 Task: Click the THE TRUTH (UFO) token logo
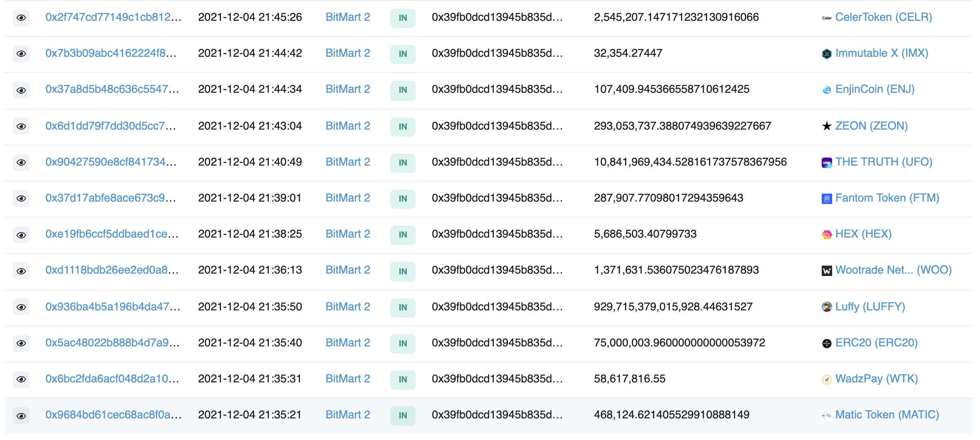827,163
